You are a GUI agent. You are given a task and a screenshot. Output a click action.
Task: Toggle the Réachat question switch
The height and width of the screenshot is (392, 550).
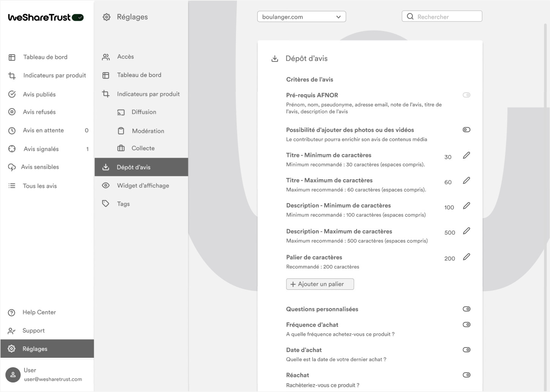coord(466,375)
